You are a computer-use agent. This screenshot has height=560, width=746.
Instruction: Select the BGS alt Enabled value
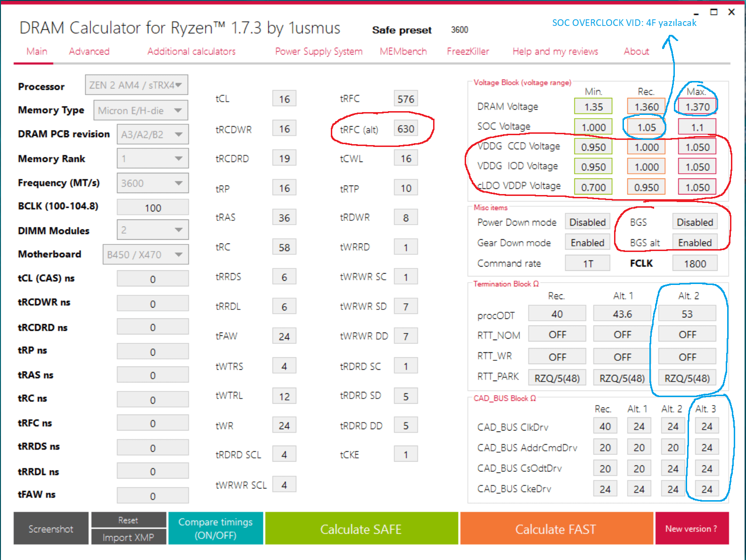coord(695,243)
